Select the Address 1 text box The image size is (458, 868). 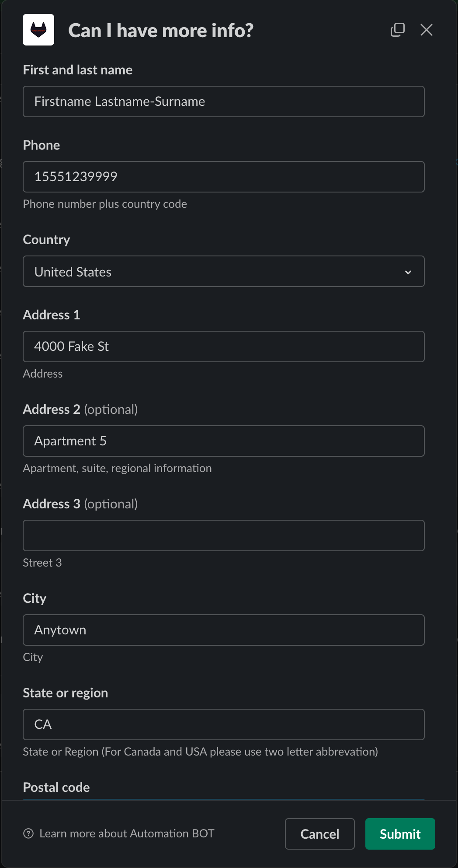point(223,346)
